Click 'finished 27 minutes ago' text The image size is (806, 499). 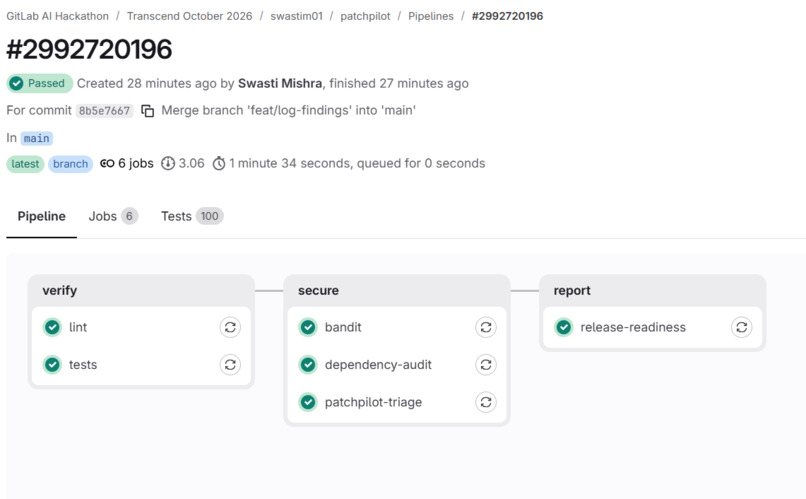click(399, 83)
